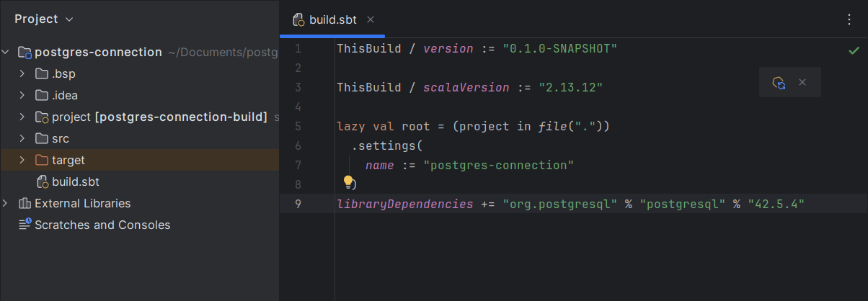Screen dimensions: 868x301
Task: Click the External Libraries icon
Action: pyautogui.click(x=25, y=203)
